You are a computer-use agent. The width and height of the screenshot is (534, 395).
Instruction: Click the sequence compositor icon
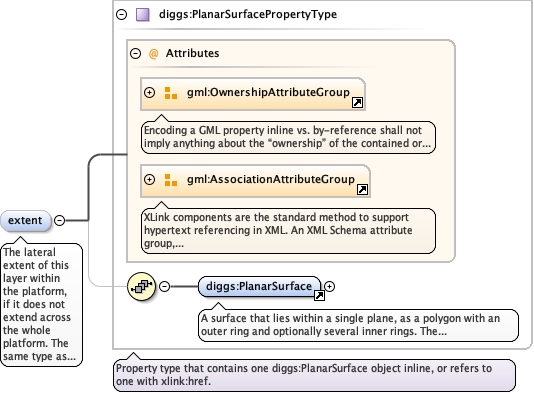tap(142, 286)
